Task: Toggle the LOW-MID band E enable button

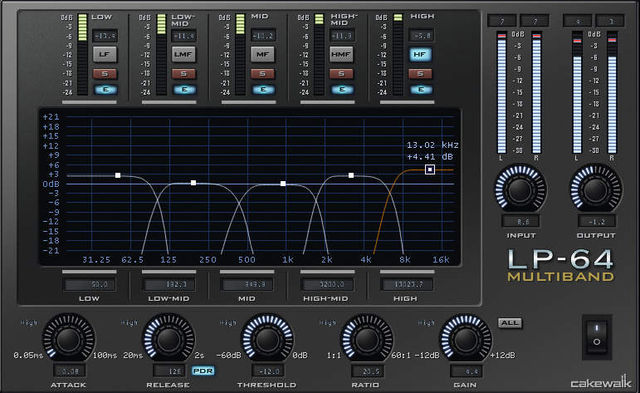Action: [184, 90]
